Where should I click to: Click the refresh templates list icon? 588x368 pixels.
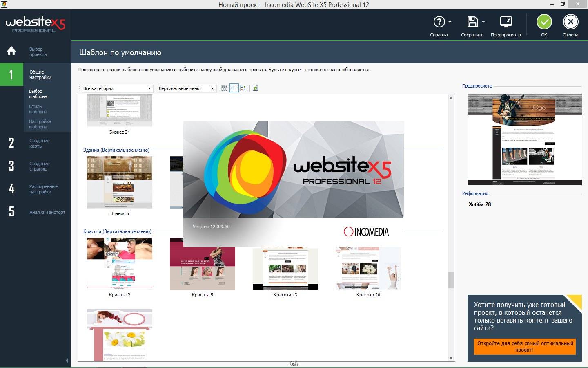[x=255, y=88]
